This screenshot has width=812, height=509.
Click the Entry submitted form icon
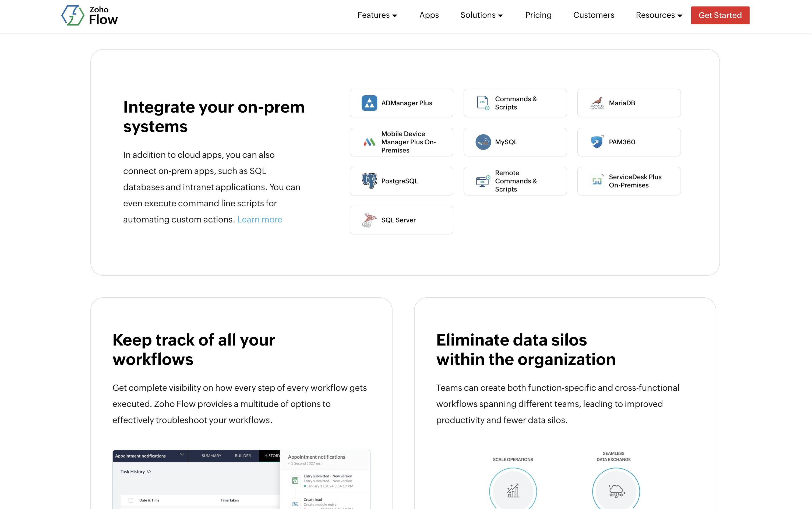[295, 481]
